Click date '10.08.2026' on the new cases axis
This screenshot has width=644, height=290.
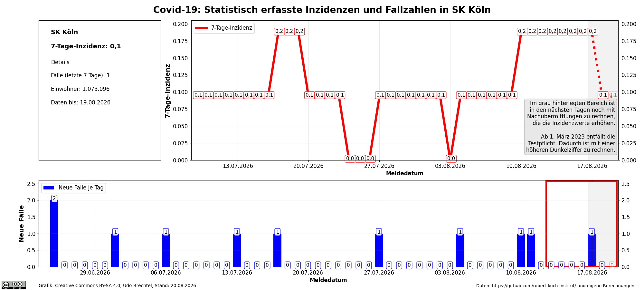521,273
